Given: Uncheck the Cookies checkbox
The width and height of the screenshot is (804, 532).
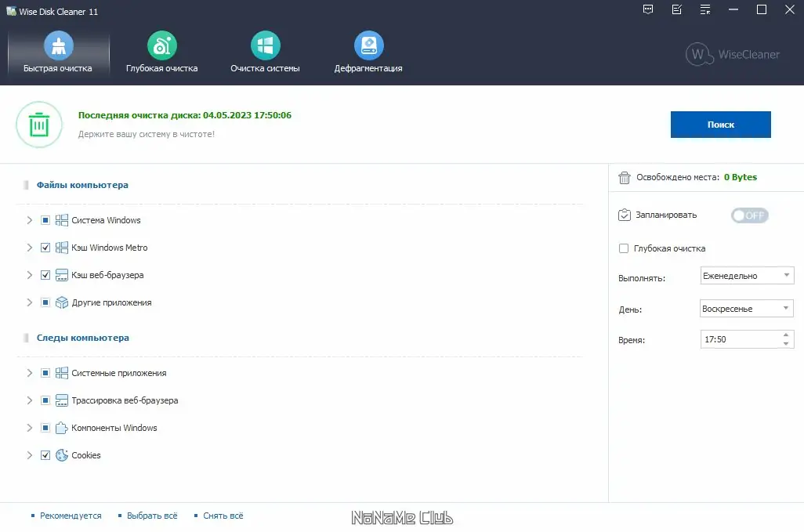Looking at the screenshot, I should 45,455.
